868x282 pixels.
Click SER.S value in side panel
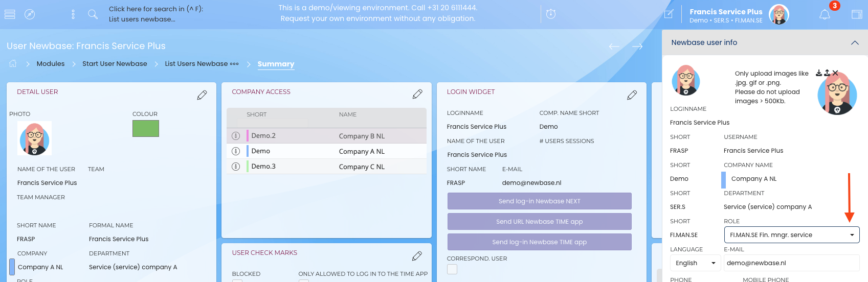pos(678,207)
